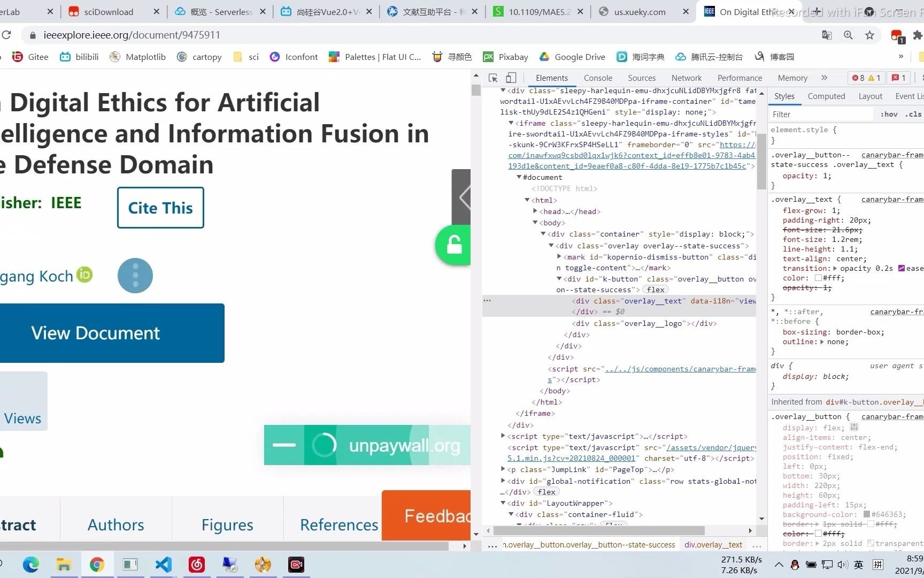
Task: Click the DevTools elements horizontal scrollbar
Action: click(x=598, y=530)
